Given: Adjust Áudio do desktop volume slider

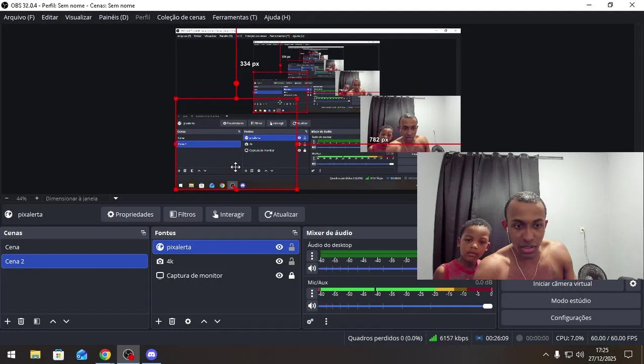Looking at the screenshot, I should point(368,268).
